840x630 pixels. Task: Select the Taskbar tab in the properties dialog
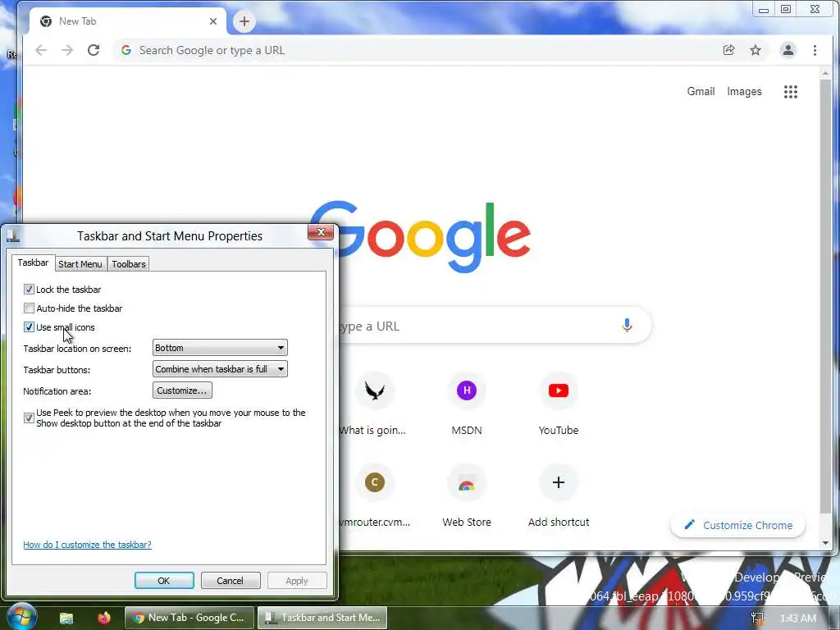click(x=33, y=262)
